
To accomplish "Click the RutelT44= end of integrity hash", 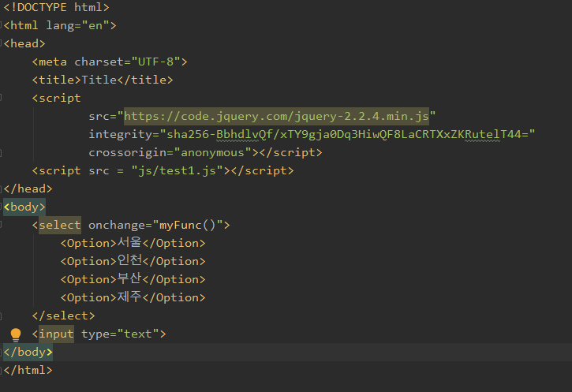I will click(x=496, y=135).
